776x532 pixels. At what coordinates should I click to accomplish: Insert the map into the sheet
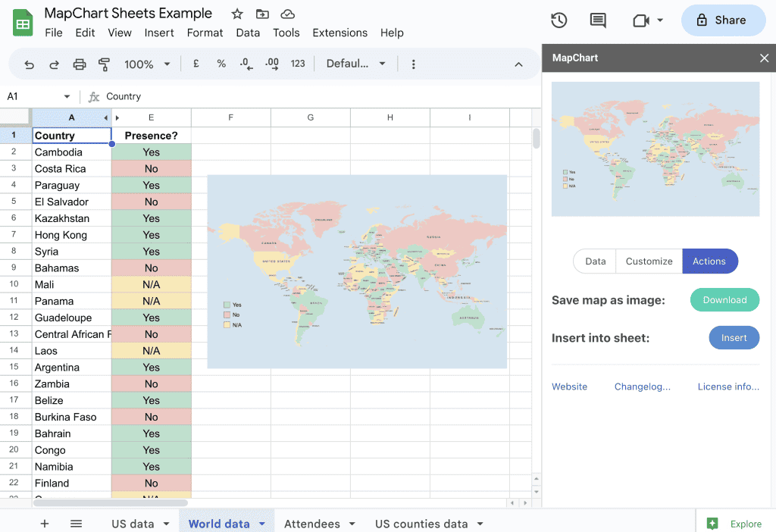[x=734, y=337]
